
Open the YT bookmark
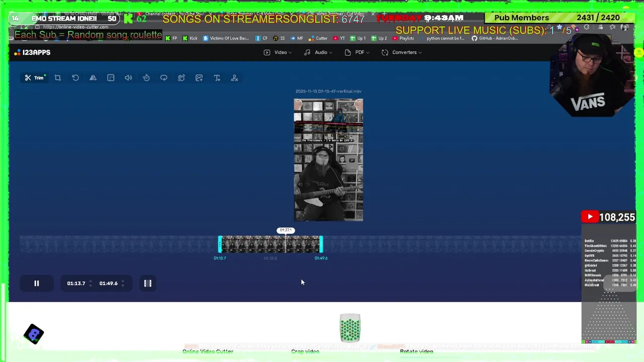coord(339,38)
